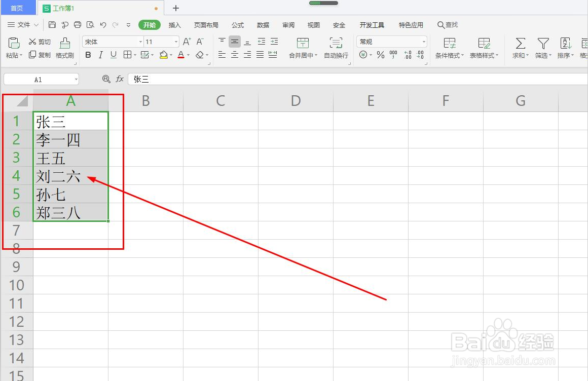
Task: Align text left
Action: [222, 55]
